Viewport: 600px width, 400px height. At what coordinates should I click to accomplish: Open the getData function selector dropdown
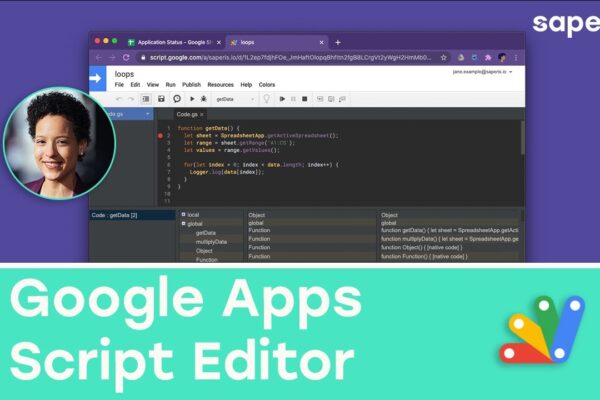[x=235, y=99]
